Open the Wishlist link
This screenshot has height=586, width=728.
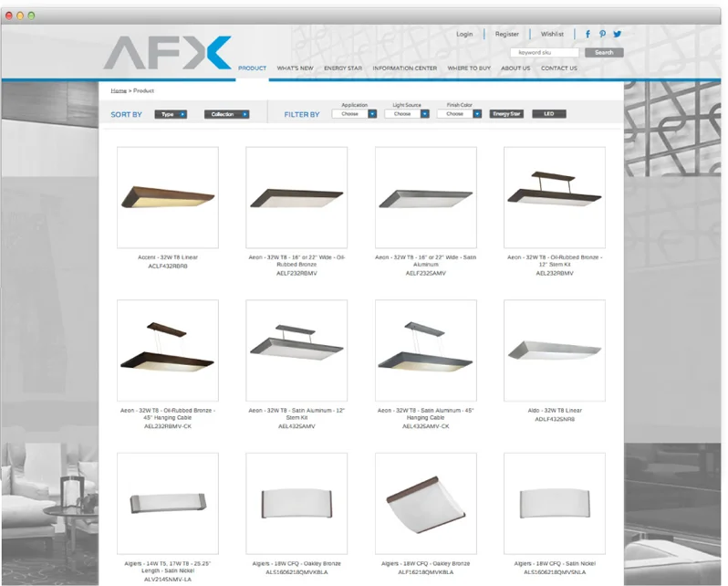click(552, 34)
